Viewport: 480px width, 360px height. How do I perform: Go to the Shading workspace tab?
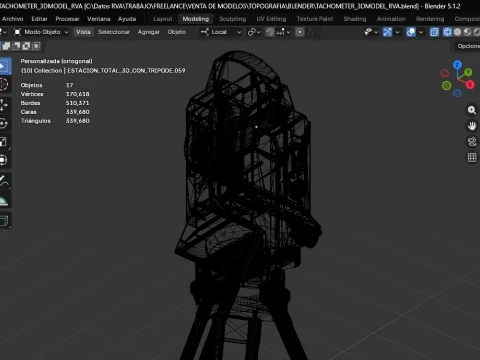coord(355,19)
